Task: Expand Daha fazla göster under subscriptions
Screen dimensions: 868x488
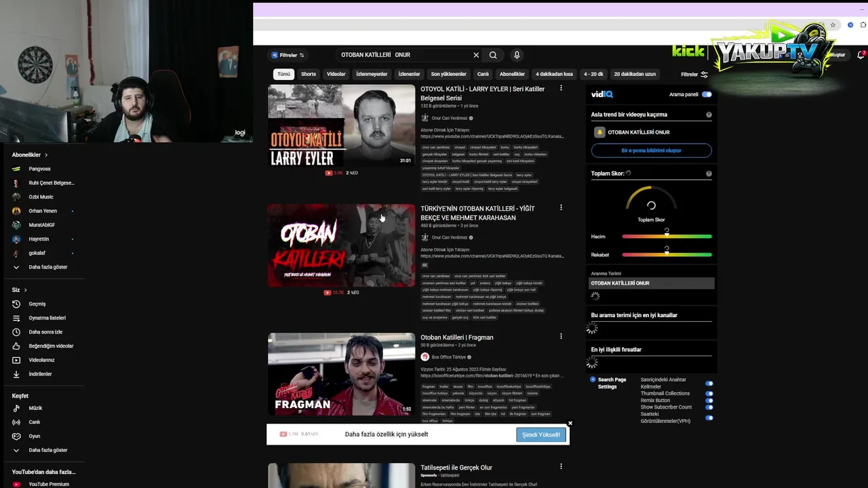Action: click(x=41, y=267)
